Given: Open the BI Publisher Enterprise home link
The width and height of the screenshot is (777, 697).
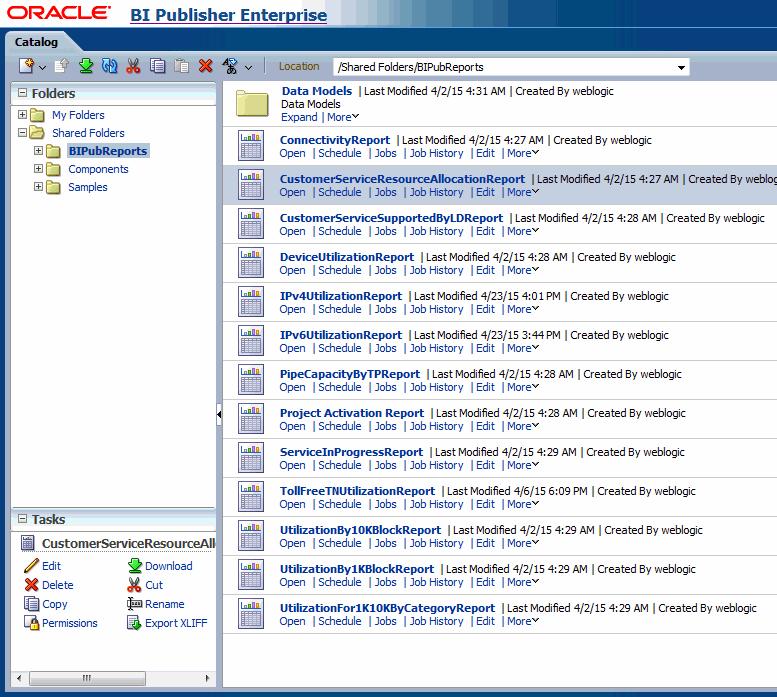Looking at the screenshot, I should (x=228, y=15).
